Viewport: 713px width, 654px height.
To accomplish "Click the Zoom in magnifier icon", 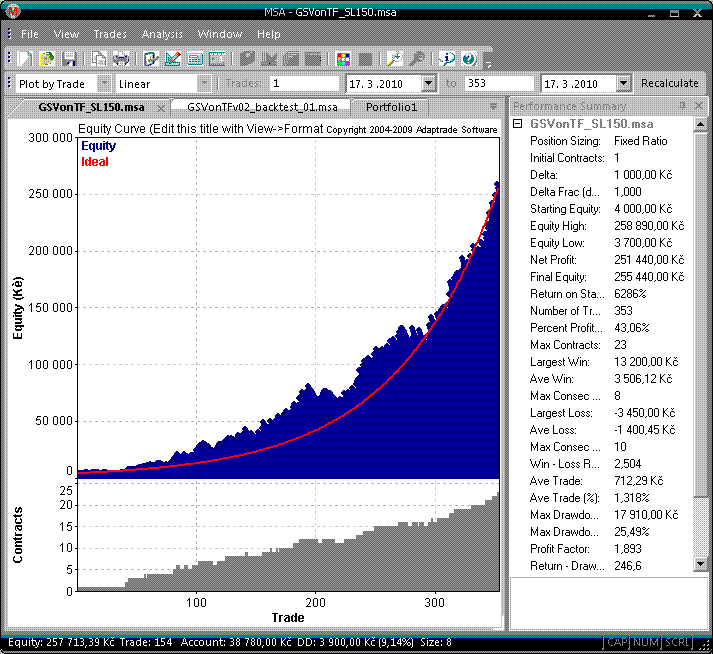I will pyautogui.click(x=394, y=59).
